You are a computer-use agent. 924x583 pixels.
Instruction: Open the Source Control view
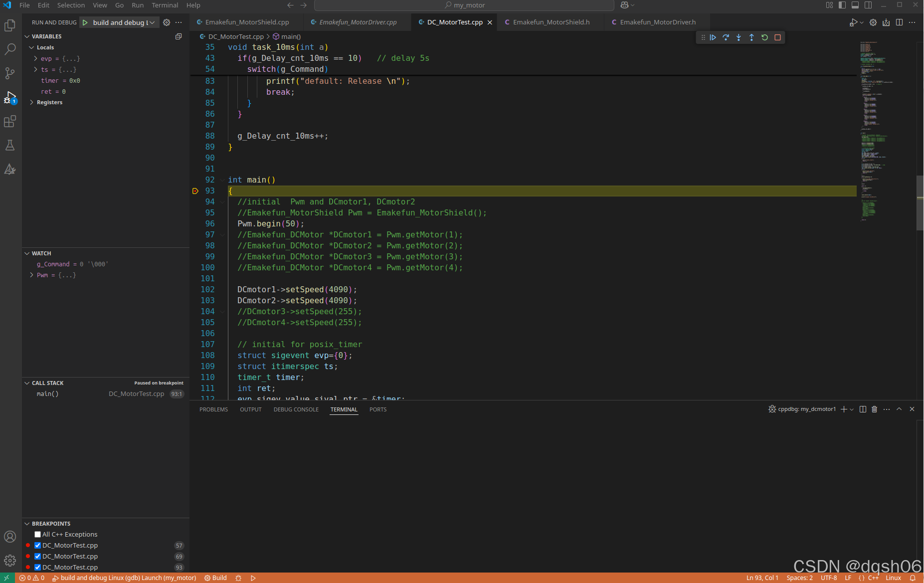pos(10,73)
